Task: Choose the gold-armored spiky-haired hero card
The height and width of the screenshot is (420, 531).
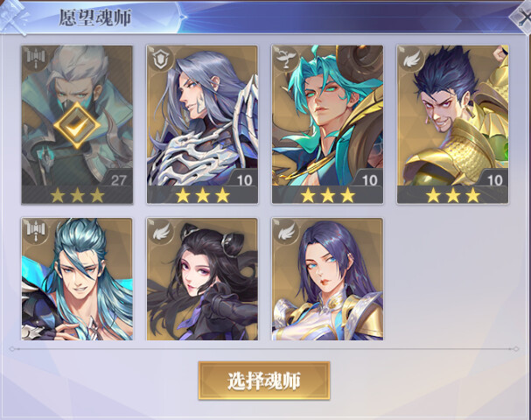Action: [452, 124]
